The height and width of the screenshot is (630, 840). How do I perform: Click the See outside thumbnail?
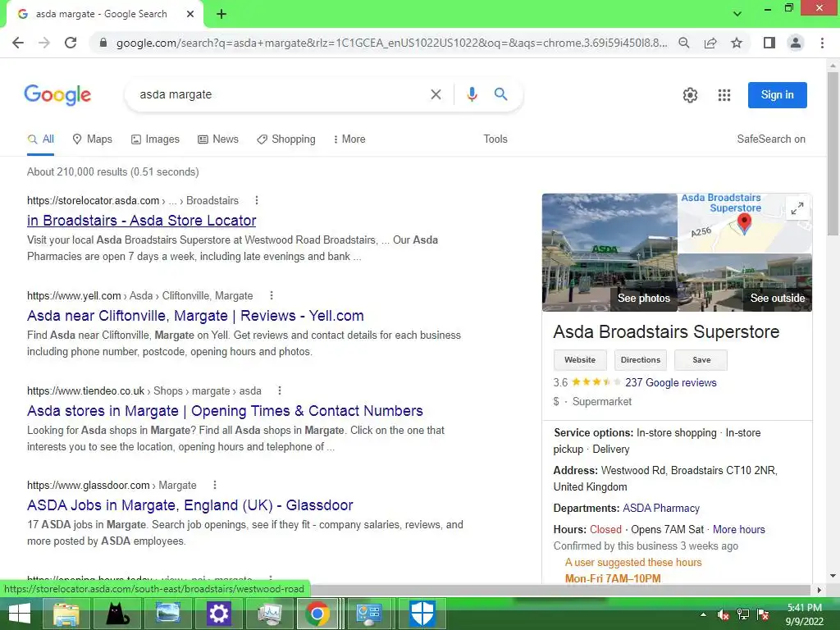(745, 283)
